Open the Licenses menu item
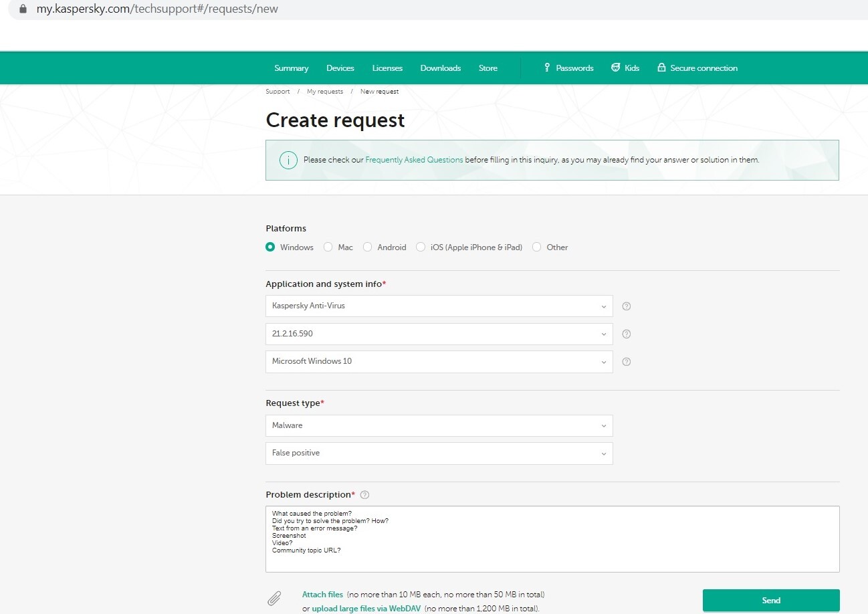 [387, 68]
